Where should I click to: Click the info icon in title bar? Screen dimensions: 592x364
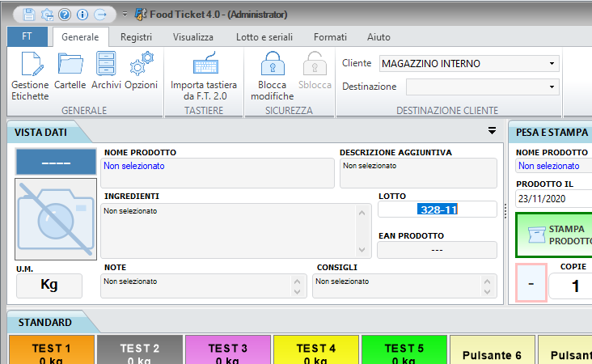point(82,15)
